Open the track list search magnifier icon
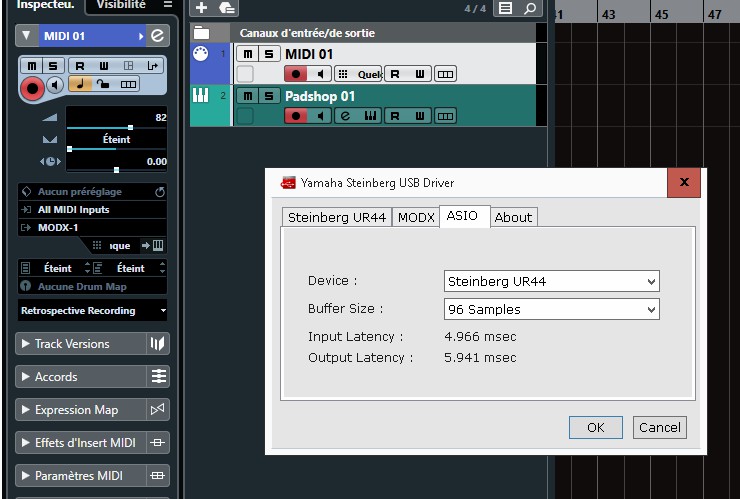 coord(530,8)
